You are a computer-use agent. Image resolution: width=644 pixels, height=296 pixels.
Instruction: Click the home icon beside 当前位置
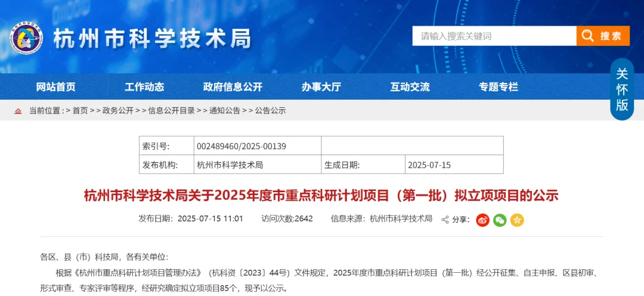(18, 111)
